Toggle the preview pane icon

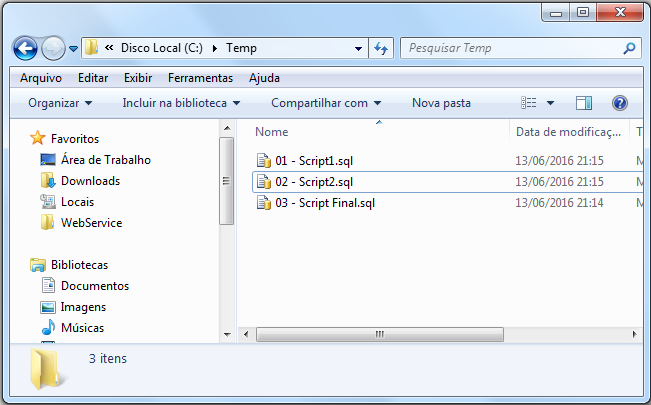pos(584,103)
